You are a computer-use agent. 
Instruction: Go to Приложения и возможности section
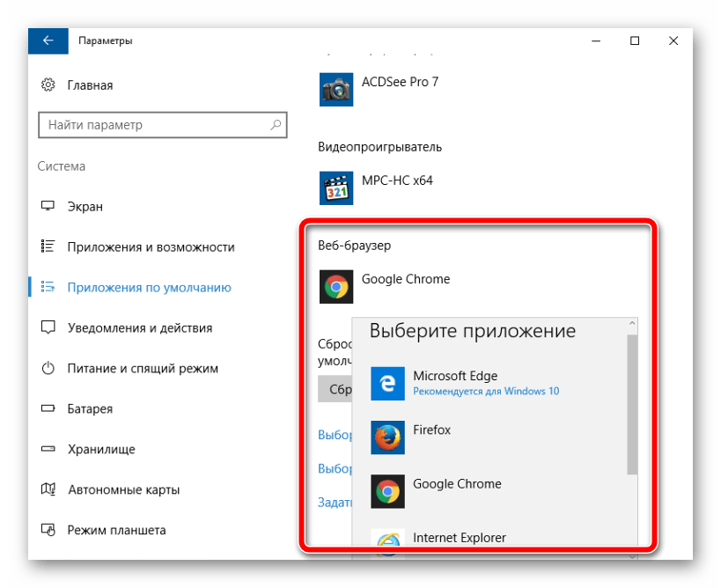click(x=150, y=247)
